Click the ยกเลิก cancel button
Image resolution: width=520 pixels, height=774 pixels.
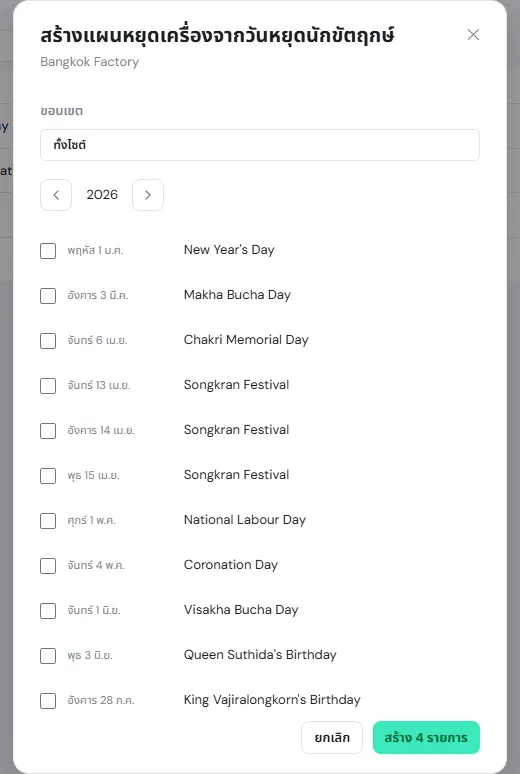(x=332, y=737)
